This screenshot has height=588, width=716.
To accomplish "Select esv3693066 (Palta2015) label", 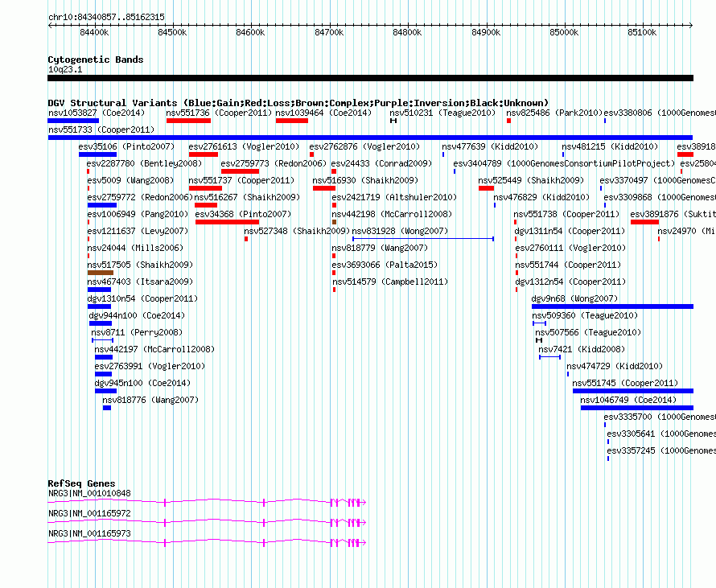I will (385, 265).
